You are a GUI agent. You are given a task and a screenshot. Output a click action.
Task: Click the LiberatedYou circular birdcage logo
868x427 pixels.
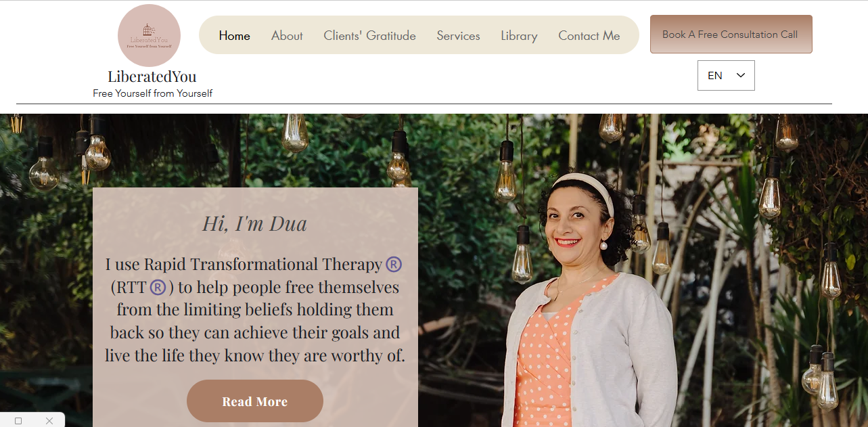click(x=149, y=36)
